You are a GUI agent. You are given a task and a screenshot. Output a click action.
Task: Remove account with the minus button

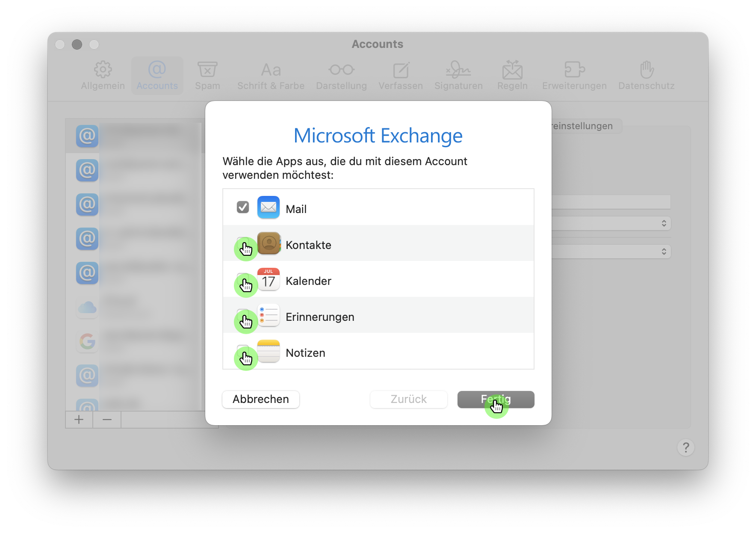(107, 420)
